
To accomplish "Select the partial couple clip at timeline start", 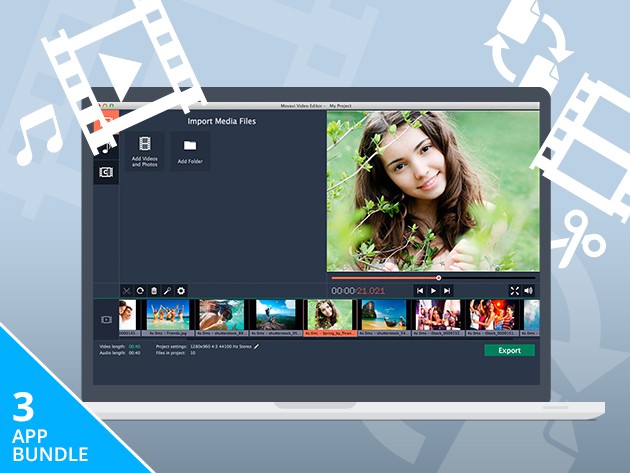I will 130,317.
